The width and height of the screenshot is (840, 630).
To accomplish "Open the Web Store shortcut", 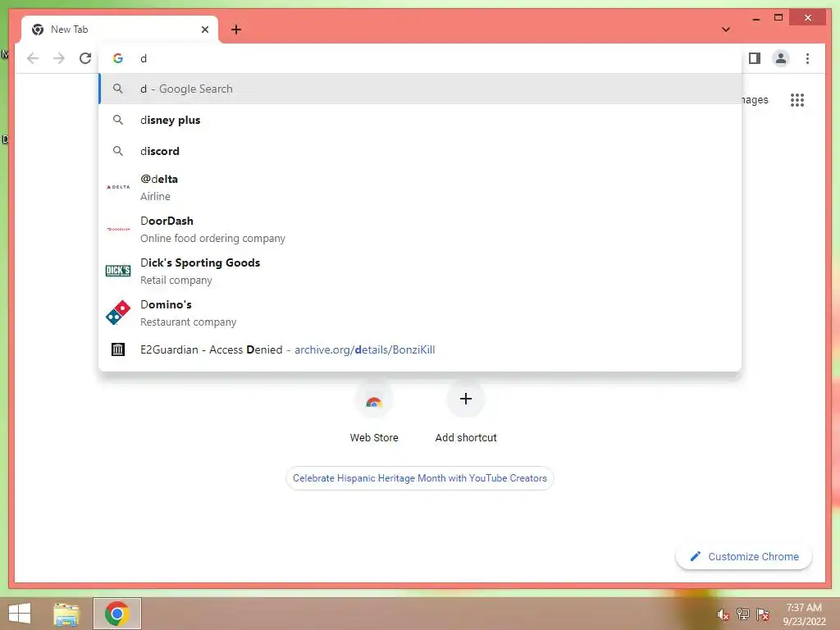I will pyautogui.click(x=374, y=413).
